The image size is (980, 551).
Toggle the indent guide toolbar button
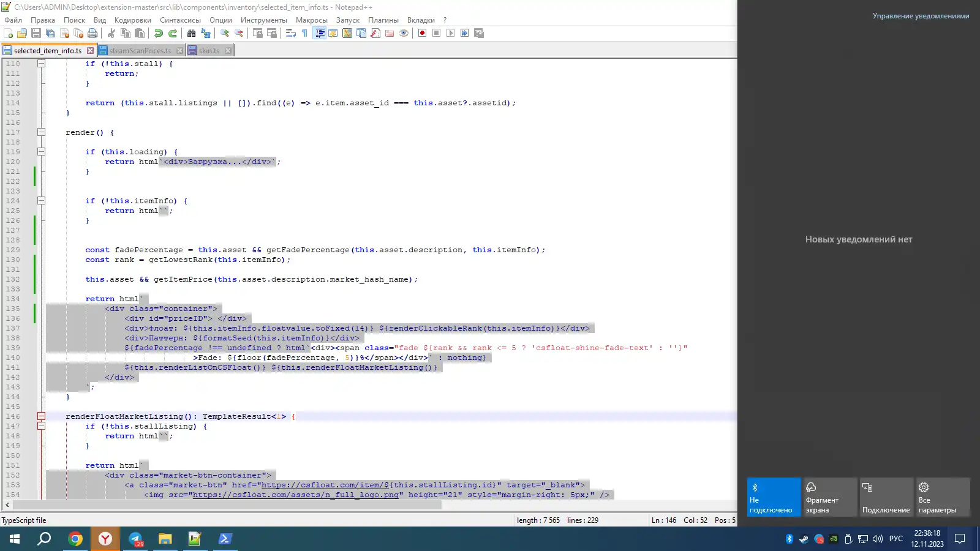tap(319, 33)
